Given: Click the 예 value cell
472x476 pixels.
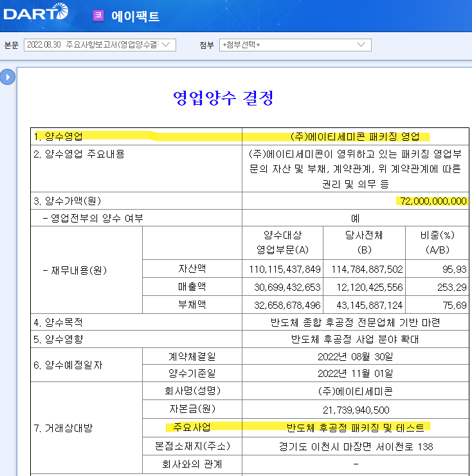Looking at the screenshot, I should pyautogui.click(x=355, y=218).
